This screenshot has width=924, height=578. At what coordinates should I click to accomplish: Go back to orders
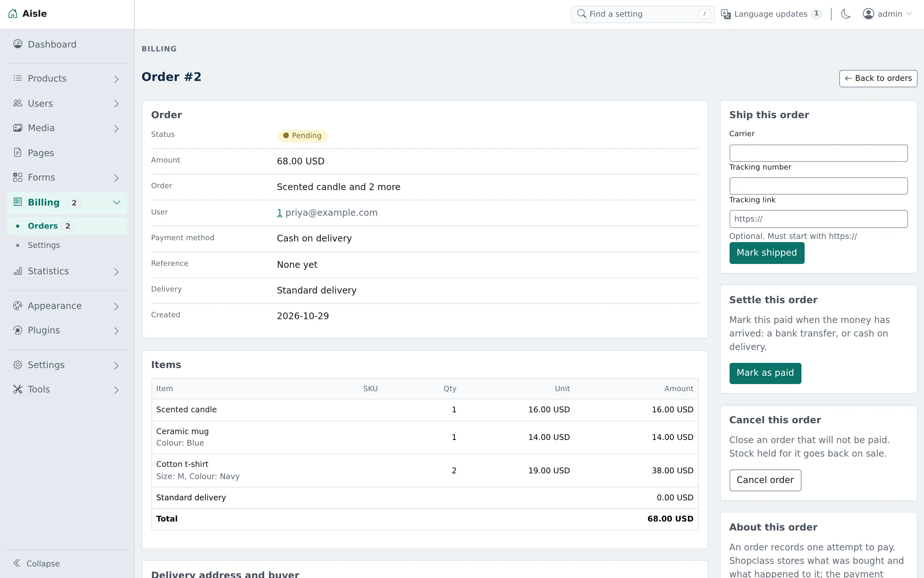coord(878,78)
